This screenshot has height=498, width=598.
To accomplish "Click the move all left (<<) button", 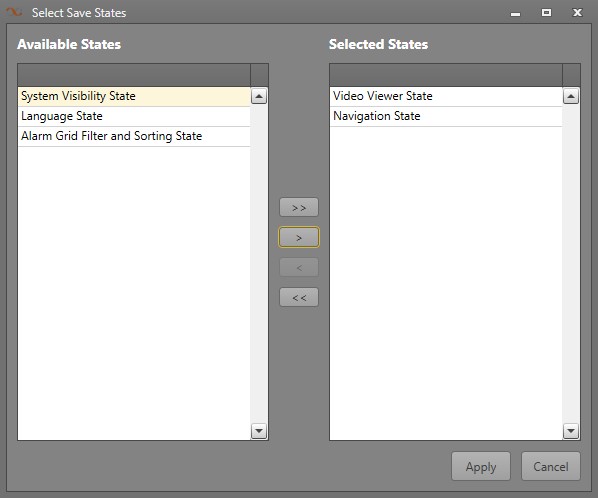I will [299, 297].
